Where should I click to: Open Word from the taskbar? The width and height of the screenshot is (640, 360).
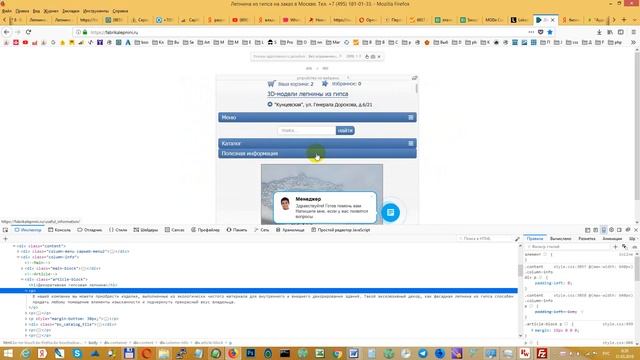tap(353, 353)
